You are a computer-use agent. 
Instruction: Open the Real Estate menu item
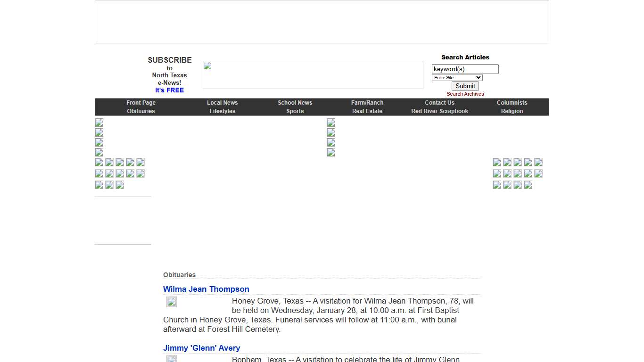(x=367, y=111)
